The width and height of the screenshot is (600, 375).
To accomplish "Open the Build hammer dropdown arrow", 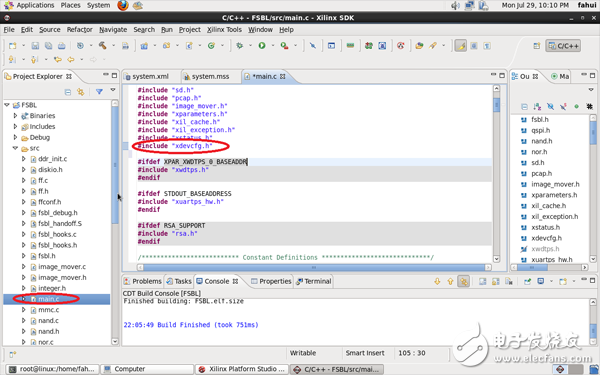I will 113,46.
